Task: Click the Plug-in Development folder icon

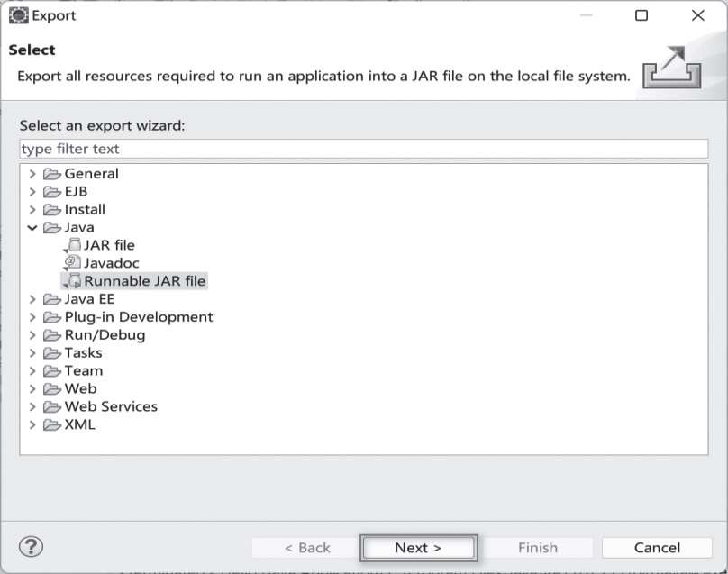Action: [52, 317]
